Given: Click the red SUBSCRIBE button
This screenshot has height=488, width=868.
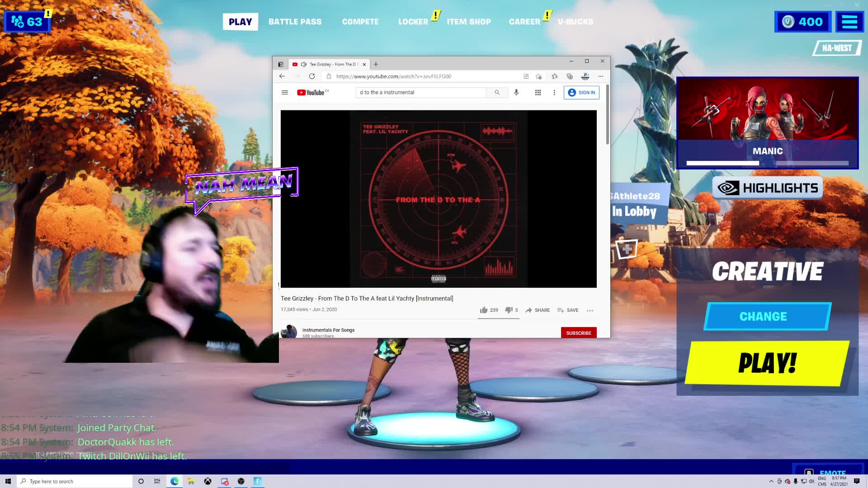Looking at the screenshot, I should click(579, 333).
